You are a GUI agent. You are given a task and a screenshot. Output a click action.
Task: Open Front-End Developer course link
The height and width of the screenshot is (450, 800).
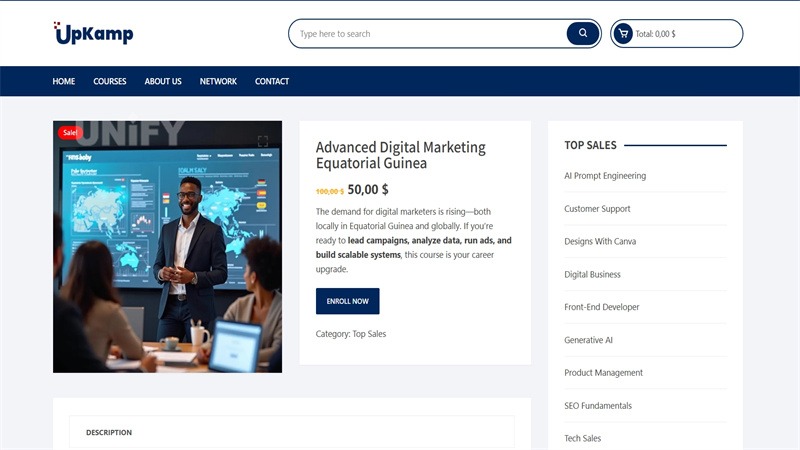(602, 307)
